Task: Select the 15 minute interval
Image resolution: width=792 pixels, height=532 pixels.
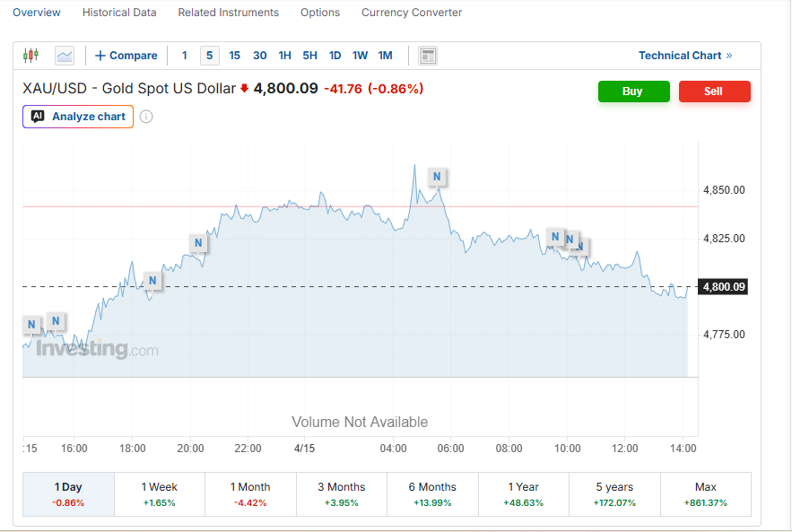Action: pyautogui.click(x=235, y=56)
